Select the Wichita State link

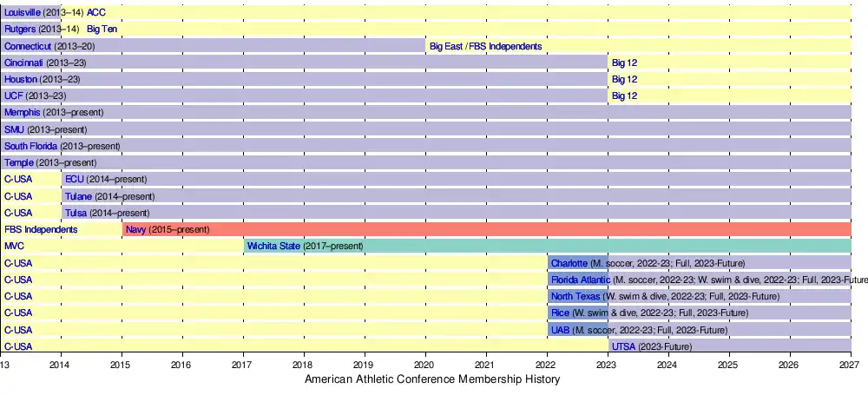tap(274, 247)
